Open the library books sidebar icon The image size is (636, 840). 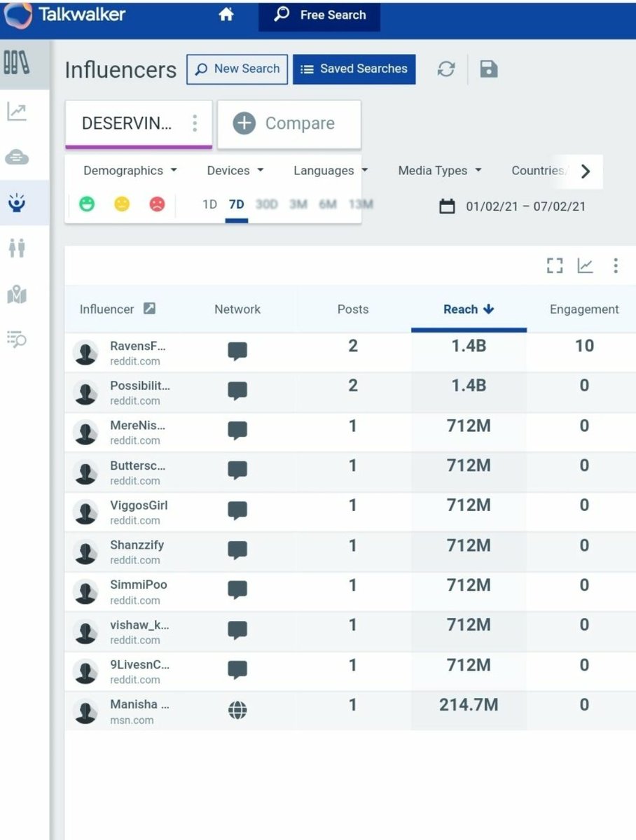pos(17,63)
